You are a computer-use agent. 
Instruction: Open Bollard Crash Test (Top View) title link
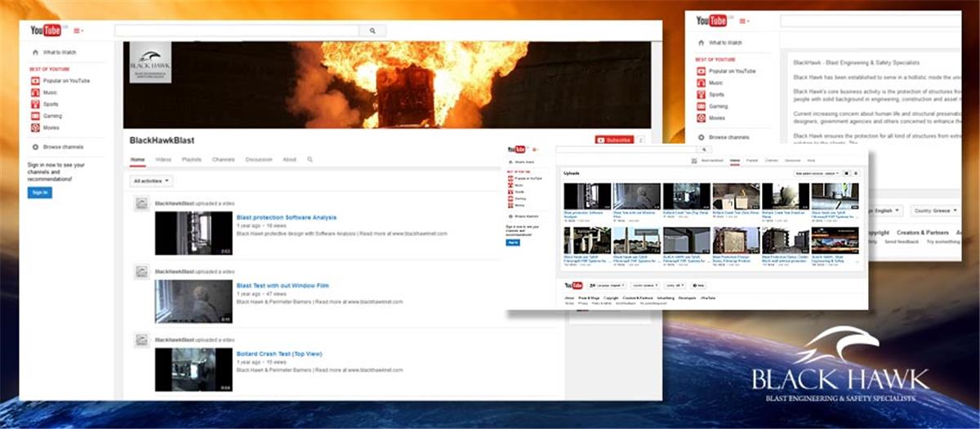pyautogui.click(x=279, y=354)
